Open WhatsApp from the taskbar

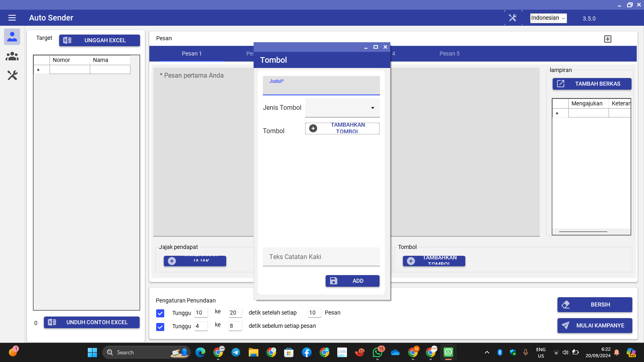[378, 352]
